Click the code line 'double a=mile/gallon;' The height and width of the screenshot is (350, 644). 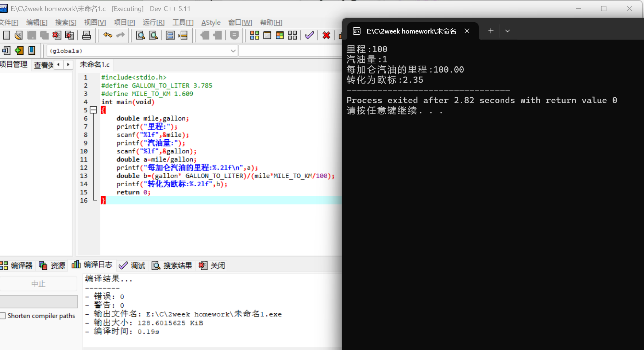pos(157,159)
